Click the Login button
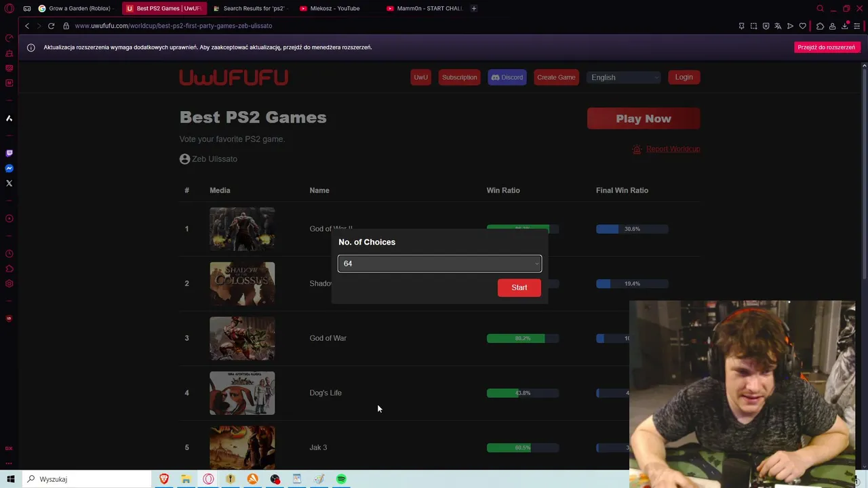The width and height of the screenshot is (868, 488). (684, 77)
